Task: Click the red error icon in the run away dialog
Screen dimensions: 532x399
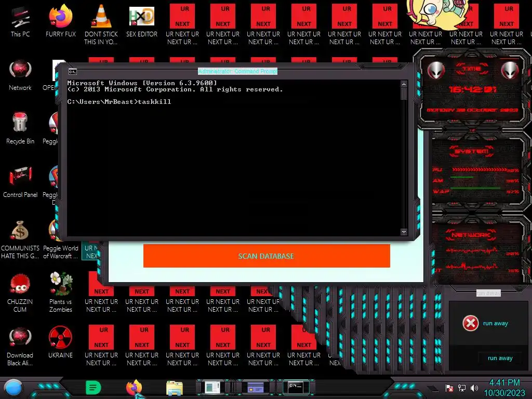Action: (x=471, y=323)
